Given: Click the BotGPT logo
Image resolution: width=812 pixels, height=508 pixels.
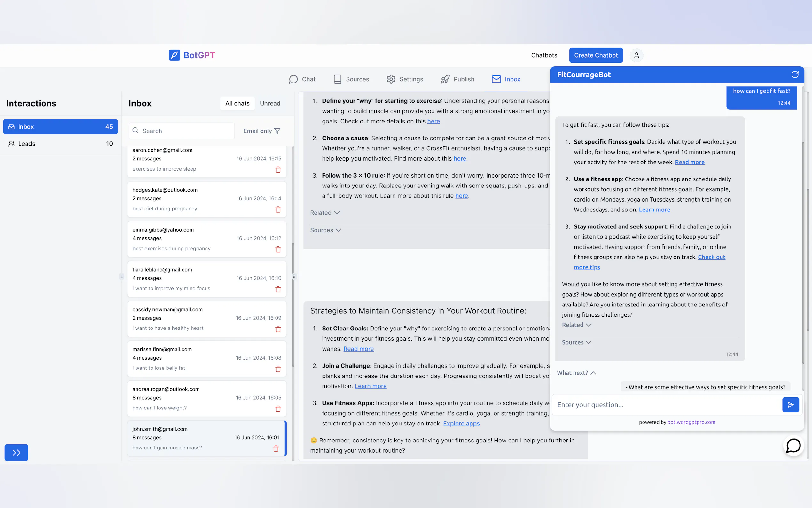Looking at the screenshot, I should [x=192, y=55].
